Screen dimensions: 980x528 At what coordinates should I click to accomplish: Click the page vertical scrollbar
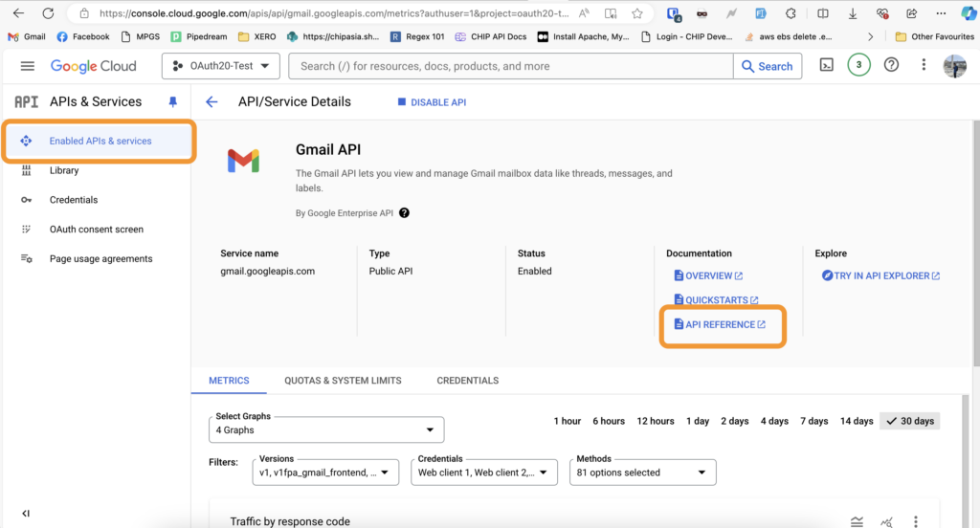pyautogui.click(x=976, y=244)
